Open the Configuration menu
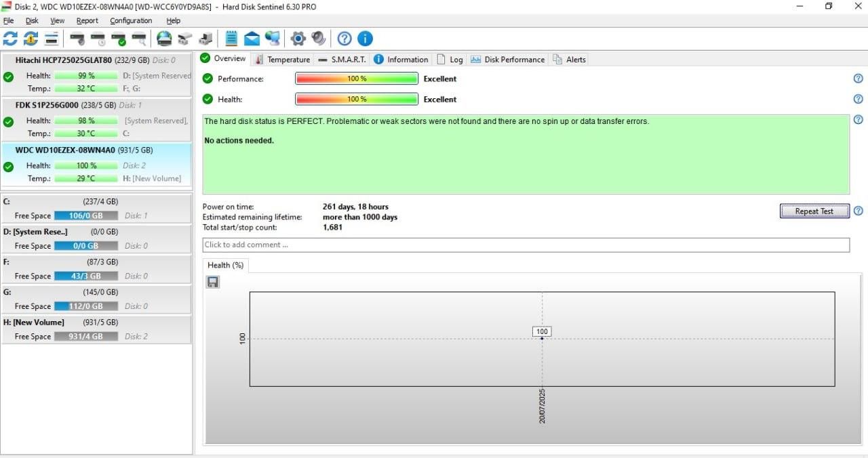Screen dimensions: 868x458 (x=132, y=20)
